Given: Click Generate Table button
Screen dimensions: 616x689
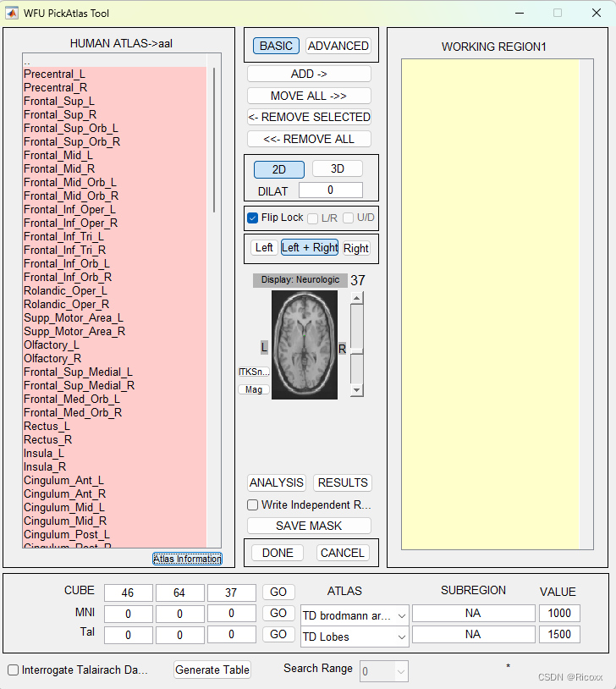Looking at the screenshot, I should tap(212, 670).
